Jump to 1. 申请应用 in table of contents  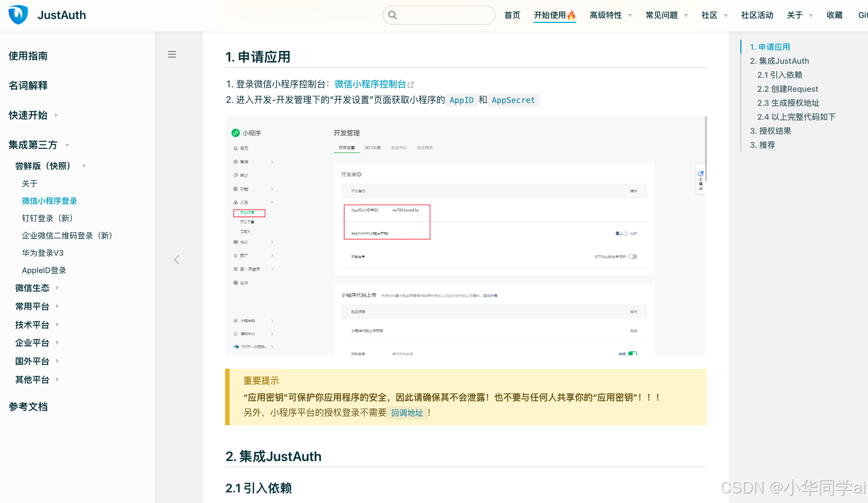[x=770, y=47]
